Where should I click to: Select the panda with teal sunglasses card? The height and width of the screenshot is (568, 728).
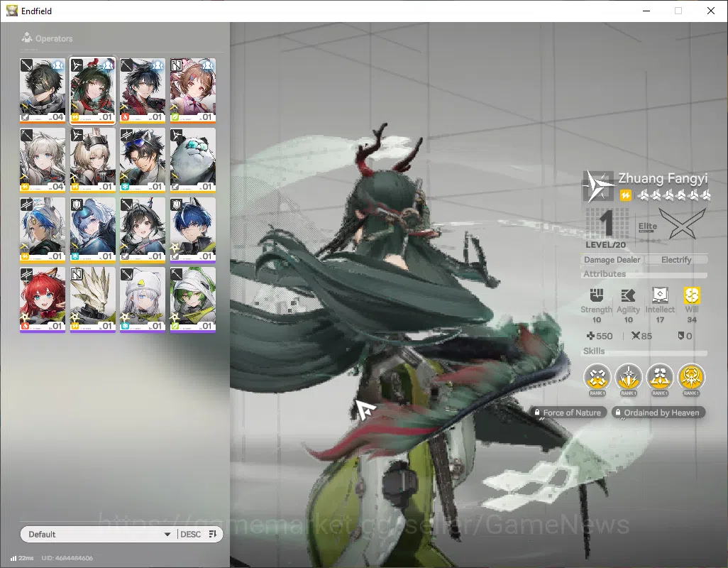193,160
